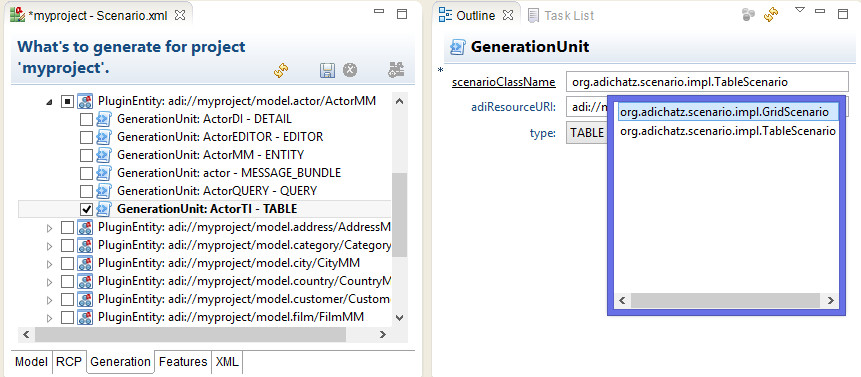This screenshot has height=377, width=861.
Task: Click the tree's vertical scrollbar thumb
Action: click(399, 215)
